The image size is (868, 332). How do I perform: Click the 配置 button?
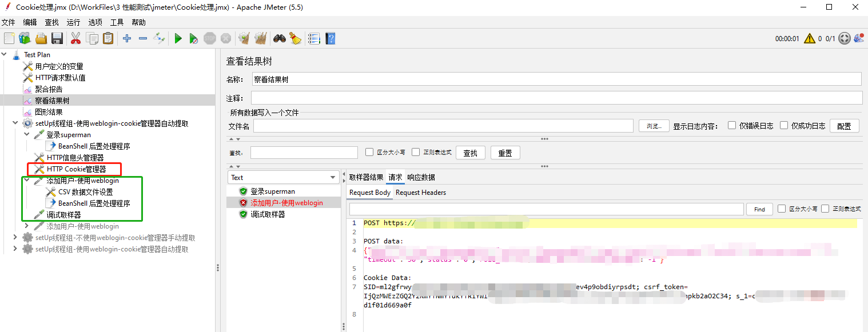844,126
